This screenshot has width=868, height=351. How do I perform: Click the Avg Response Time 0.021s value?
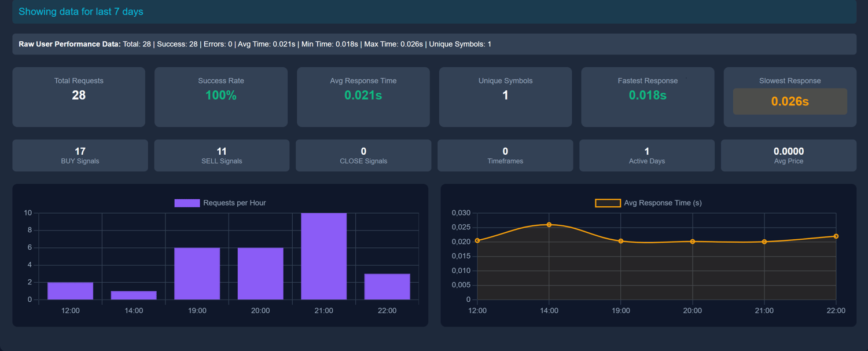(x=363, y=96)
